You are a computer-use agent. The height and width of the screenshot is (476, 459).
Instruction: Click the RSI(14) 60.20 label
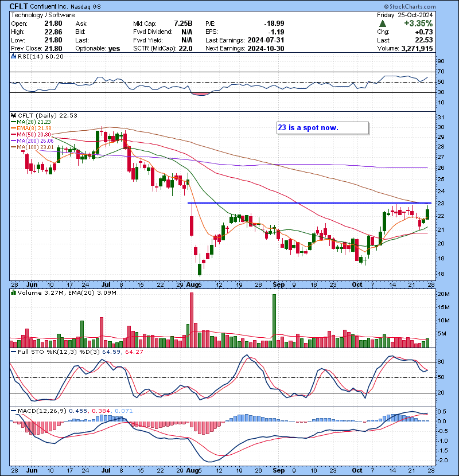[x=40, y=56]
